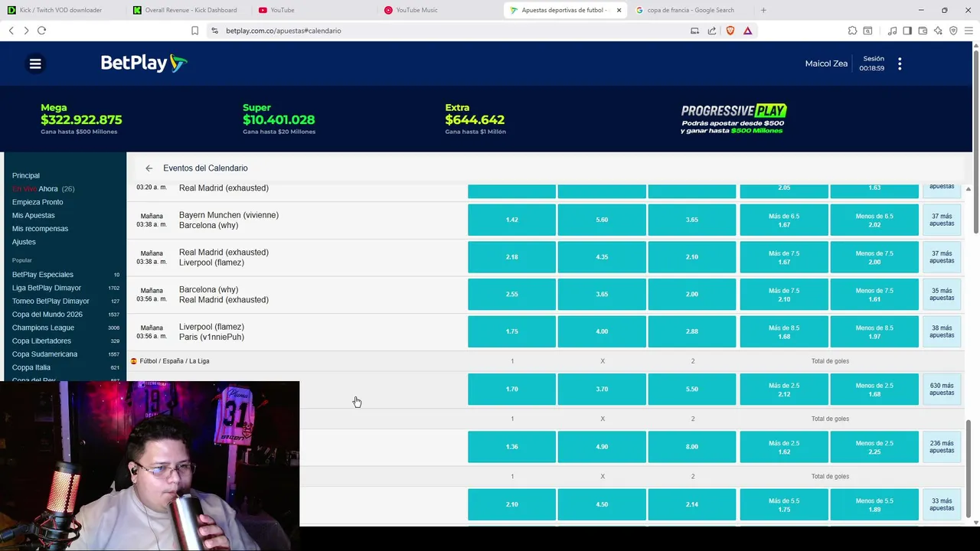This screenshot has height=551, width=980.
Task: Click the address bar URL field
Action: pyautogui.click(x=452, y=31)
